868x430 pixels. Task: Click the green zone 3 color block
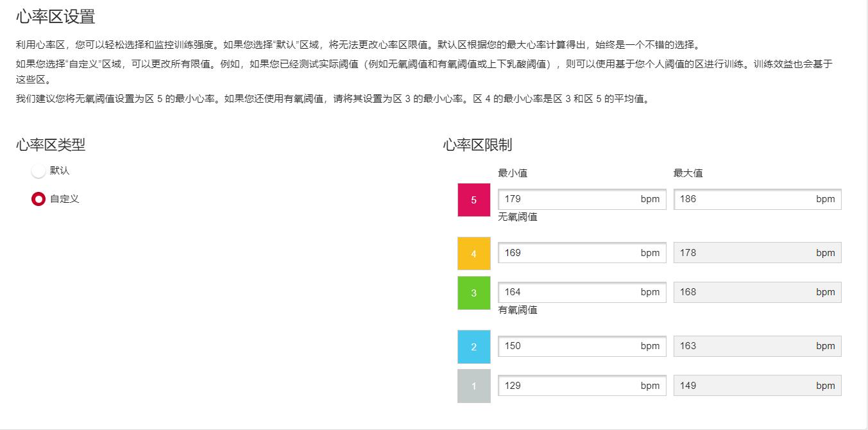coord(473,292)
